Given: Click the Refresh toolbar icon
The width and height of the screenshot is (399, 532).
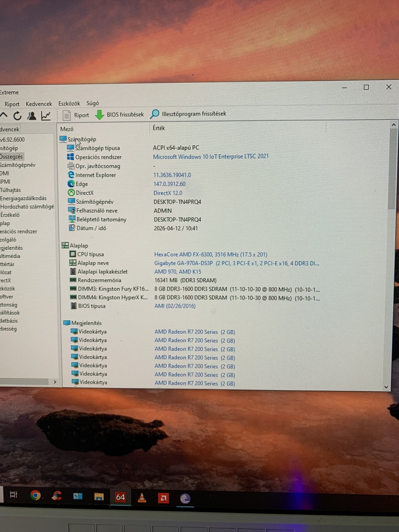Looking at the screenshot, I should pos(17,116).
